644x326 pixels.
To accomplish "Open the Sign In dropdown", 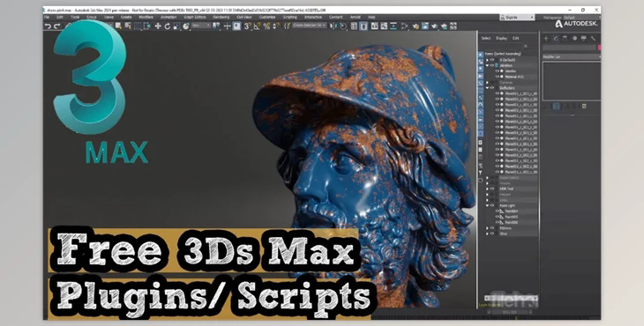I will coord(518,18).
